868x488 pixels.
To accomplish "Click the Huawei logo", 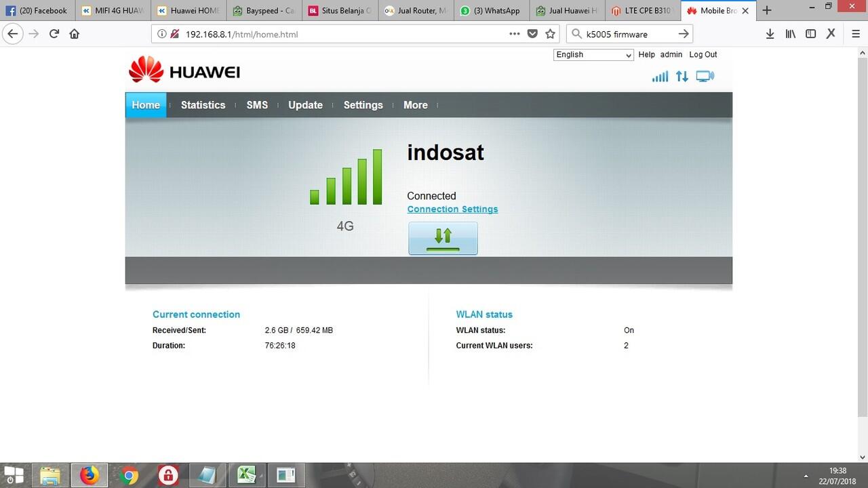I will pyautogui.click(x=184, y=70).
